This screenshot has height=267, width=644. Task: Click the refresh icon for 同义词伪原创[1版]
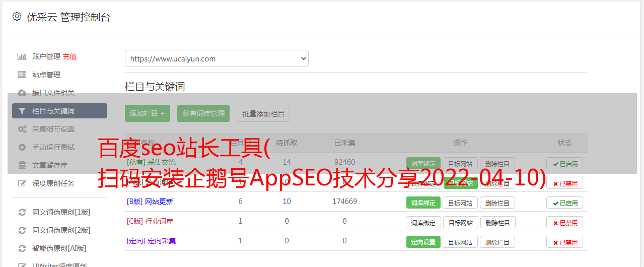click(x=22, y=212)
